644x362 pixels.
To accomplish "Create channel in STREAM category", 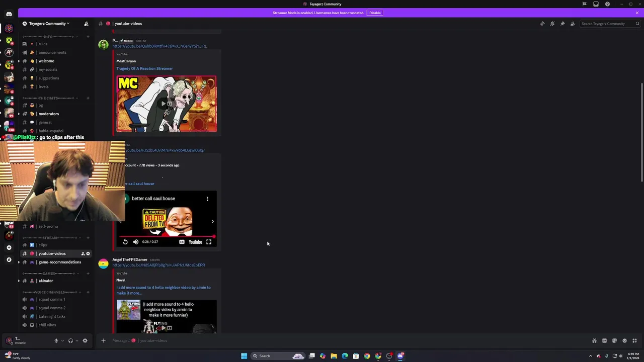I will coord(88,238).
